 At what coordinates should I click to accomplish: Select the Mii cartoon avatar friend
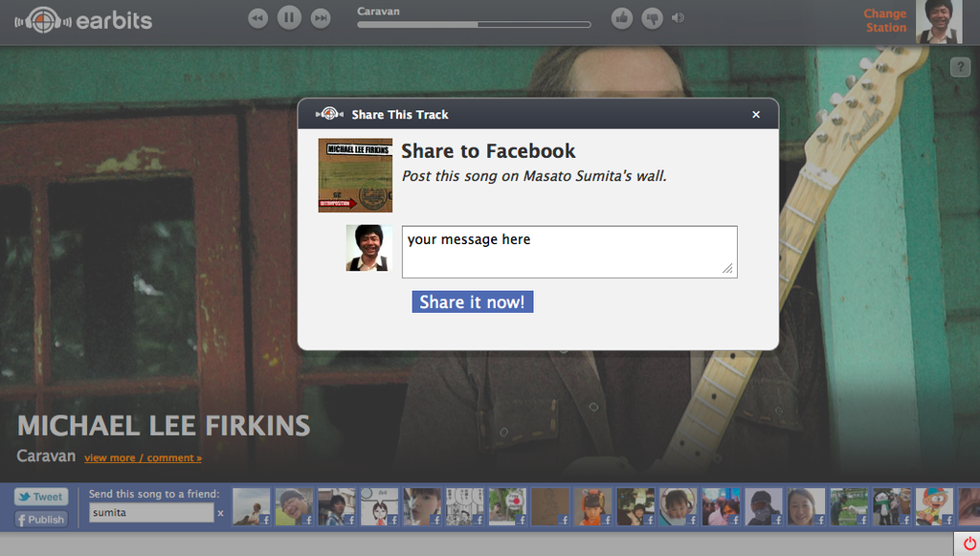click(379, 506)
